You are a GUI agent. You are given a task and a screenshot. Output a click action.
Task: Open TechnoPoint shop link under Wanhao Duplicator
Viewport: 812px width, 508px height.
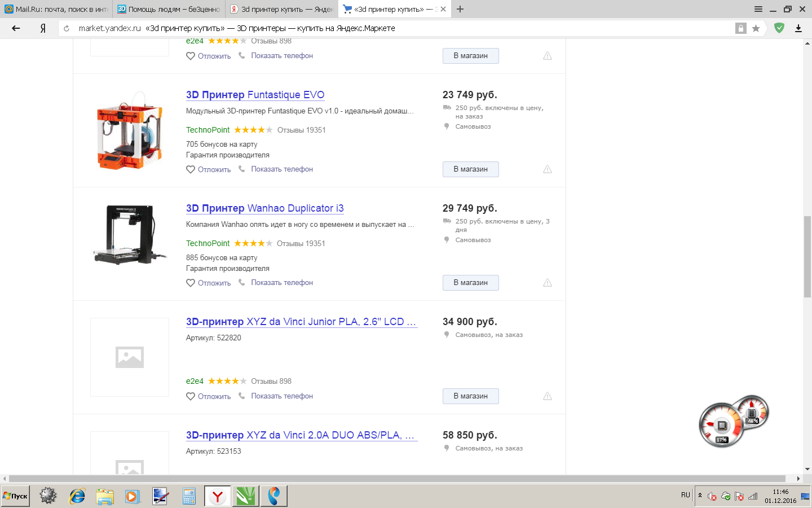point(208,243)
